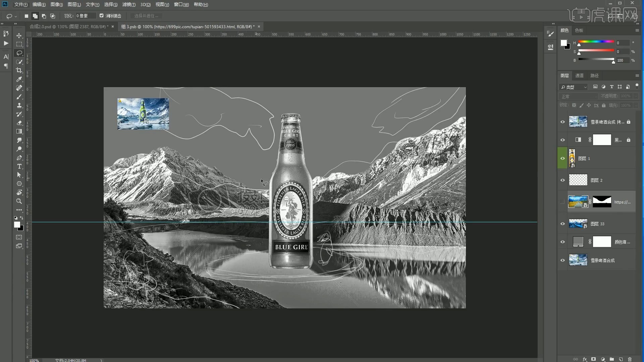Delete the selected layer

pyautogui.click(x=630, y=359)
